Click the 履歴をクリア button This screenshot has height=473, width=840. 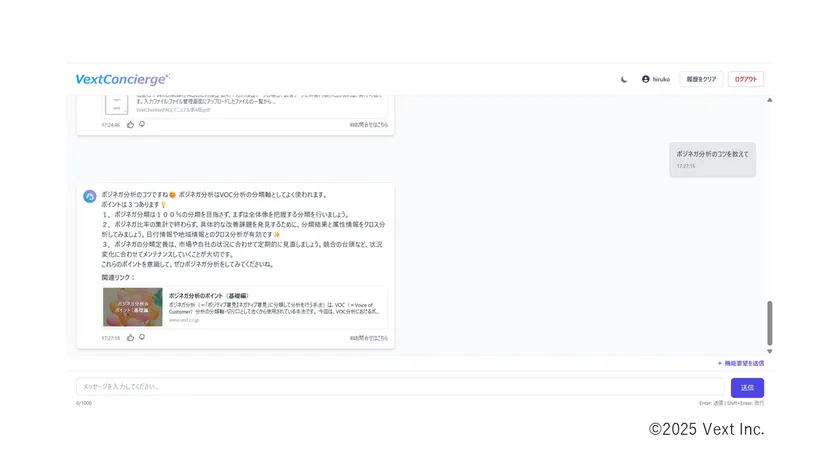[701, 79]
